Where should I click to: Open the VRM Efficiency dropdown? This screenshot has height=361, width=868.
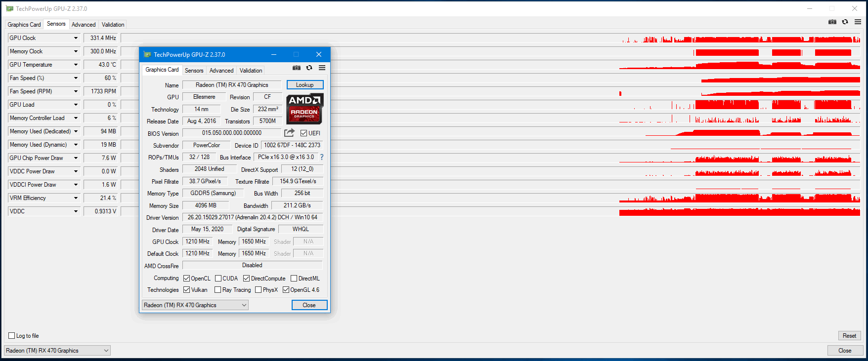tap(76, 198)
